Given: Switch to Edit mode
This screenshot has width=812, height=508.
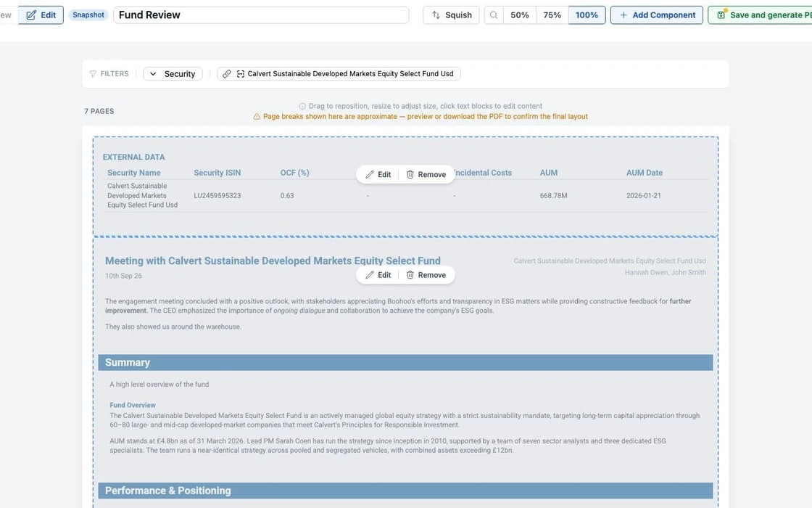Looking at the screenshot, I should [41, 15].
